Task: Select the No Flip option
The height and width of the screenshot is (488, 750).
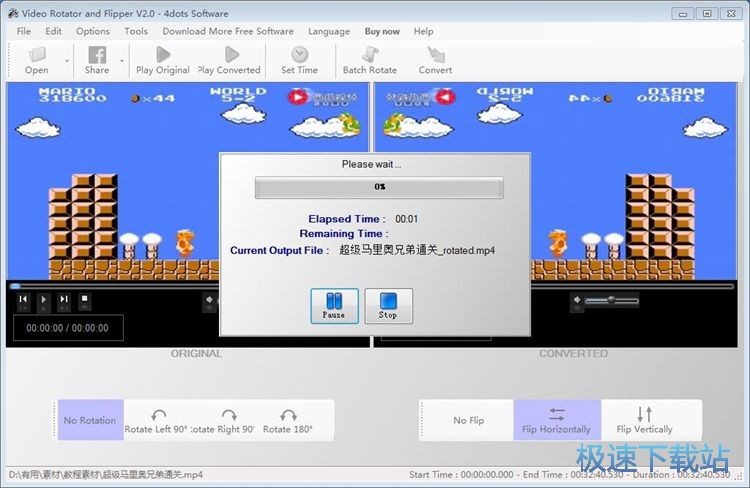Action: [469, 420]
